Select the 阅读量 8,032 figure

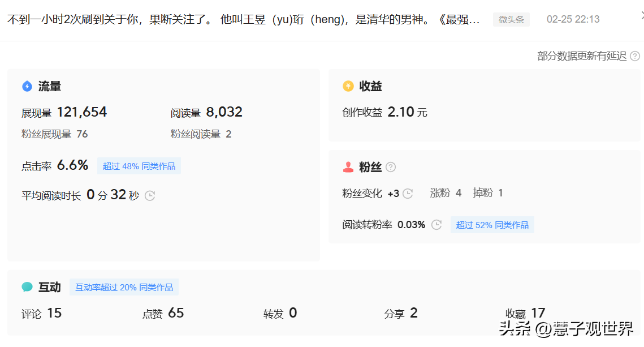pyautogui.click(x=224, y=112)
